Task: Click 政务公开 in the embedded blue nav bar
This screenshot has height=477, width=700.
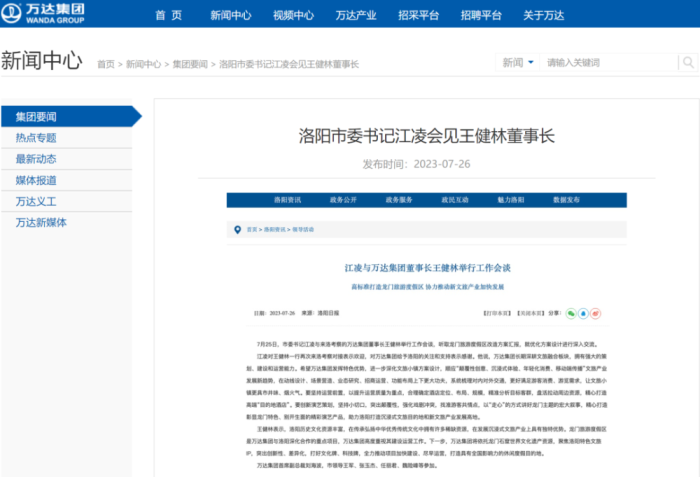Action: pos(343,200)
